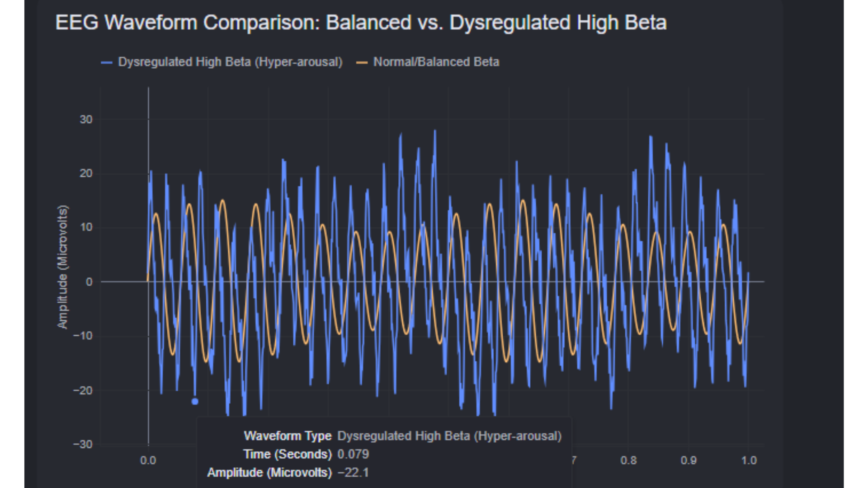
Task: Click the tooltip Dysregulated High Beta (Hyper-arousal) value
Action: (449, 436)
